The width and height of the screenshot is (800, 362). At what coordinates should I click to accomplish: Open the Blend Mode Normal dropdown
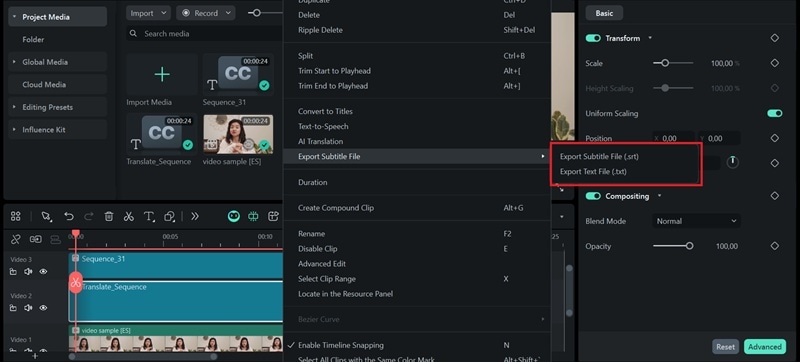[696, 221]
